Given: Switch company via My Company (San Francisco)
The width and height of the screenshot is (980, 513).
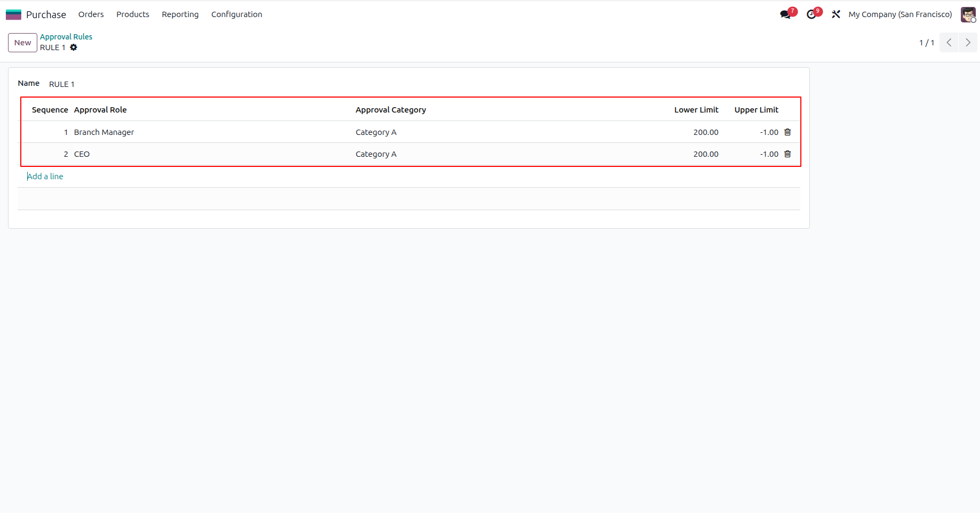Looking at the screenshot, I should 900,14.
